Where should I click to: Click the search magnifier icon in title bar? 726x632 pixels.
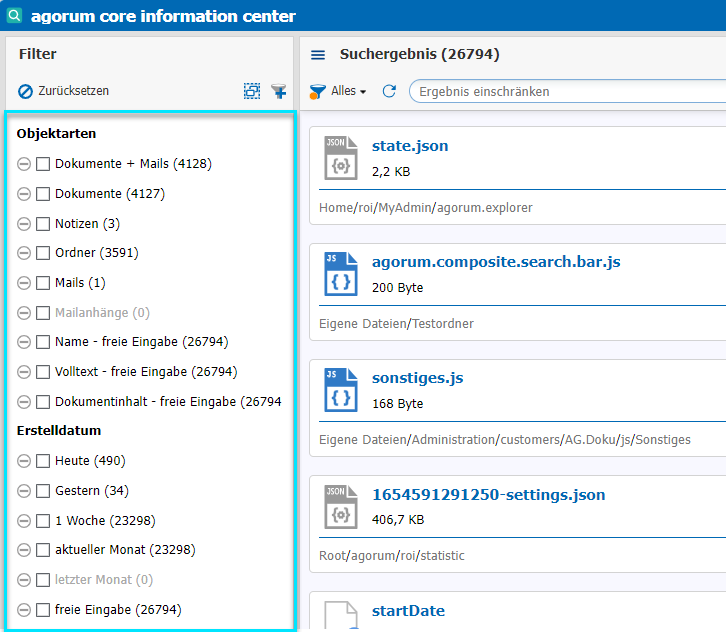click(x=14, y=15)
